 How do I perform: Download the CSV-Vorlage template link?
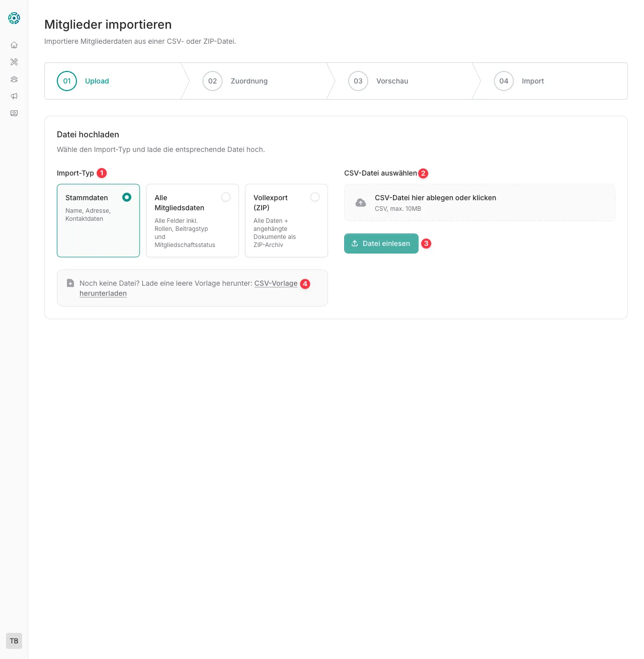(x=276, y=283)
